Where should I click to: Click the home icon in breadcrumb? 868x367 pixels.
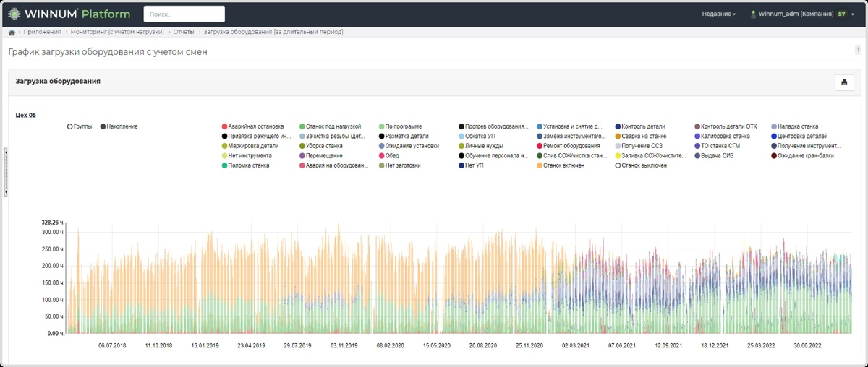tap(12, 33)
